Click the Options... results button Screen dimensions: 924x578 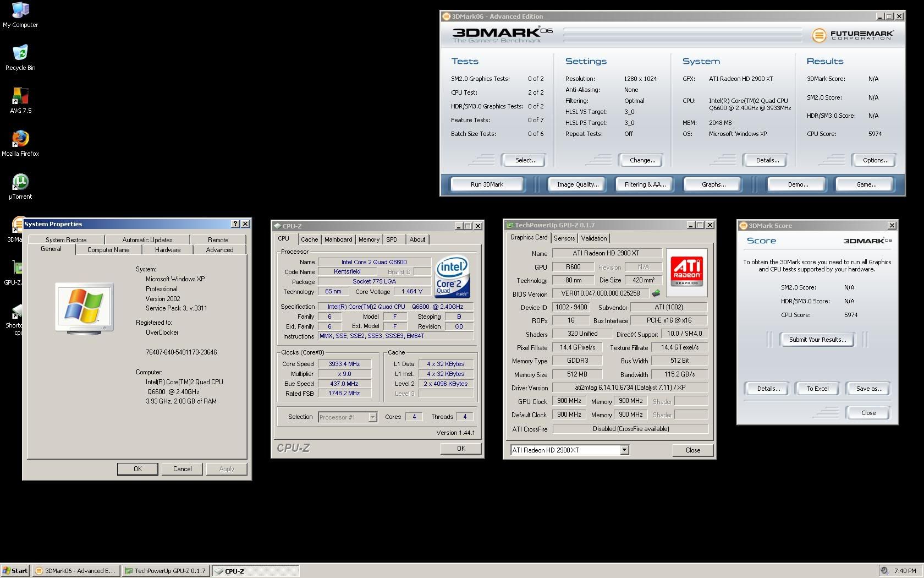pos(876,160)
